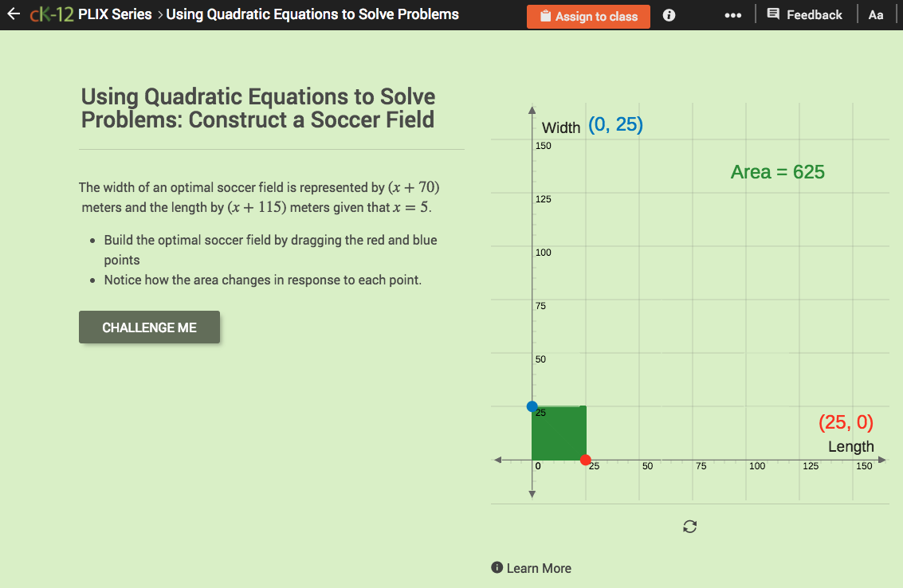The width and height of the screenshot is (903, 588).
Task: Click the rightward arrow on the Length axis
Action: coord(882,460)
